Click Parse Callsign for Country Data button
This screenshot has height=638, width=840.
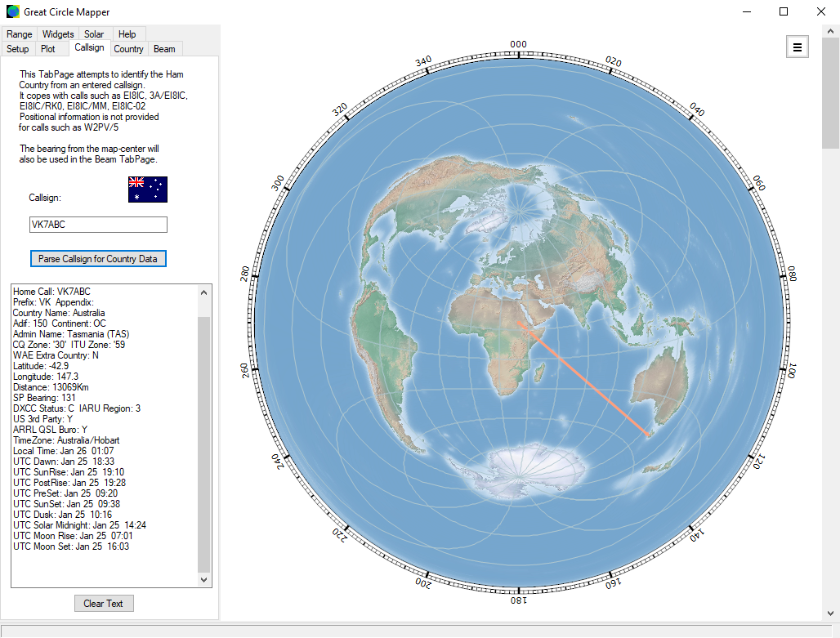pyautogui.click(x=98, y=259)
